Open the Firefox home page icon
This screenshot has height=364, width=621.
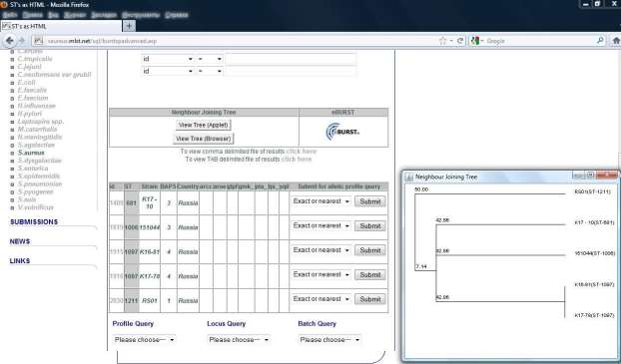click(x=616, y=41)
